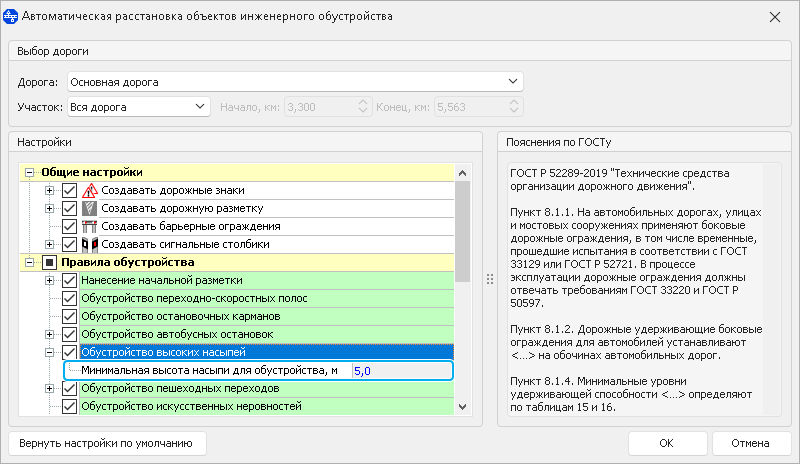Uncheck 'Обустройство высоких насыпей' checkbox
Viewport: 800px width, 464px height.
point(69,352)
